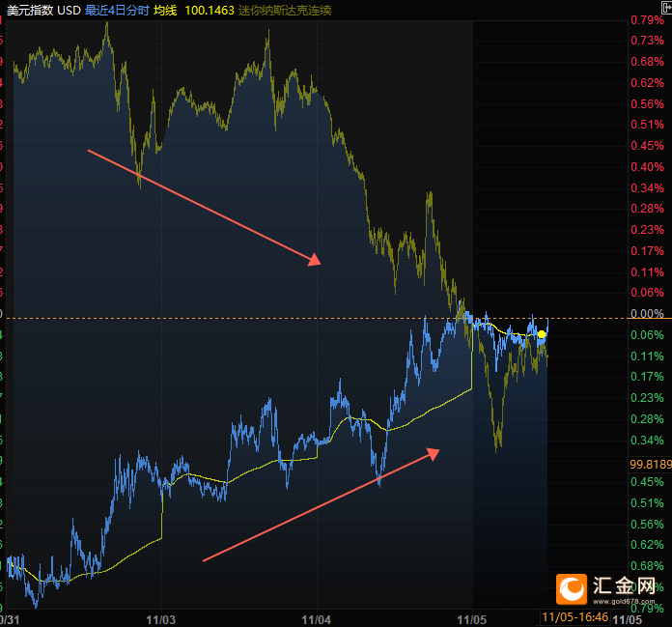Click the 11/03 date label
672x627 pixels.
[160, 619]
